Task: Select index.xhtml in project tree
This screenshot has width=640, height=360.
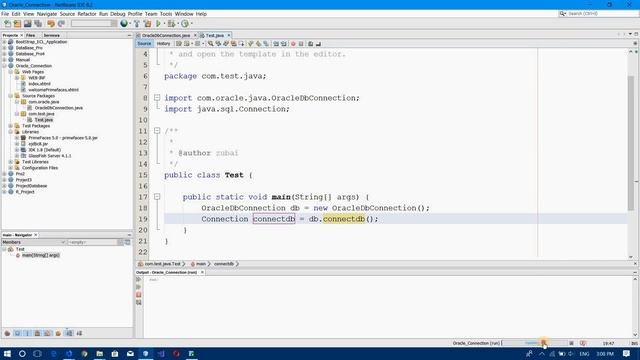Action: pos(39,84)
